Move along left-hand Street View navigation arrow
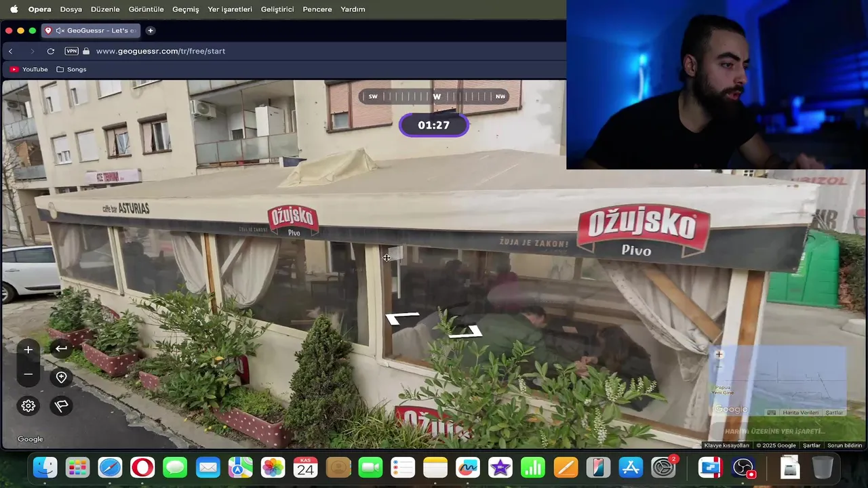This screenshot has width=868, height=488. point(402,318)
